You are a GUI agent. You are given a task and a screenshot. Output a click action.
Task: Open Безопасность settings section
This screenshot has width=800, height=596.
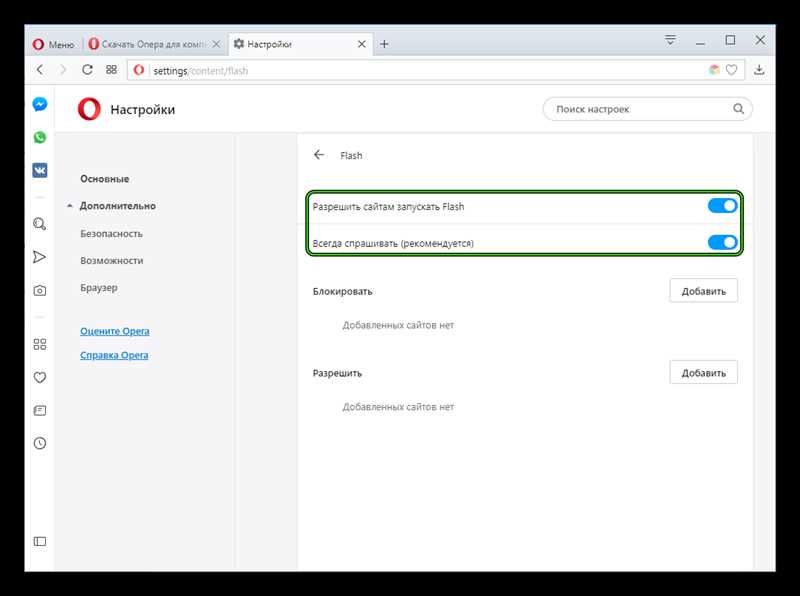tap(111, 234)
